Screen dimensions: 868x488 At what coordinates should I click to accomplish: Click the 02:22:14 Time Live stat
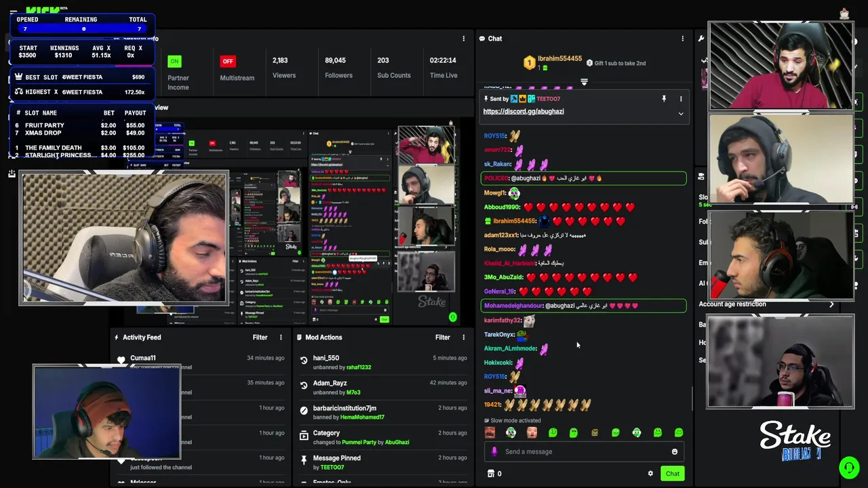(443, 68)
